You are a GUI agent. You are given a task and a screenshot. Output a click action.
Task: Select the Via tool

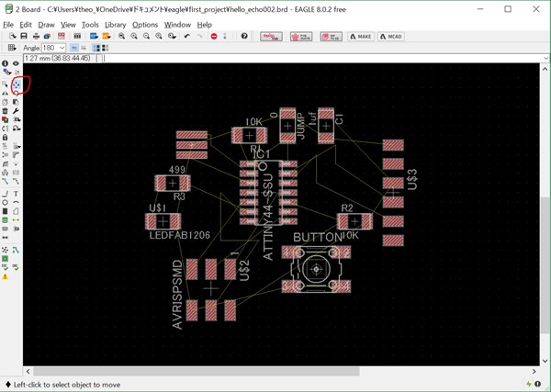point(5,220)
